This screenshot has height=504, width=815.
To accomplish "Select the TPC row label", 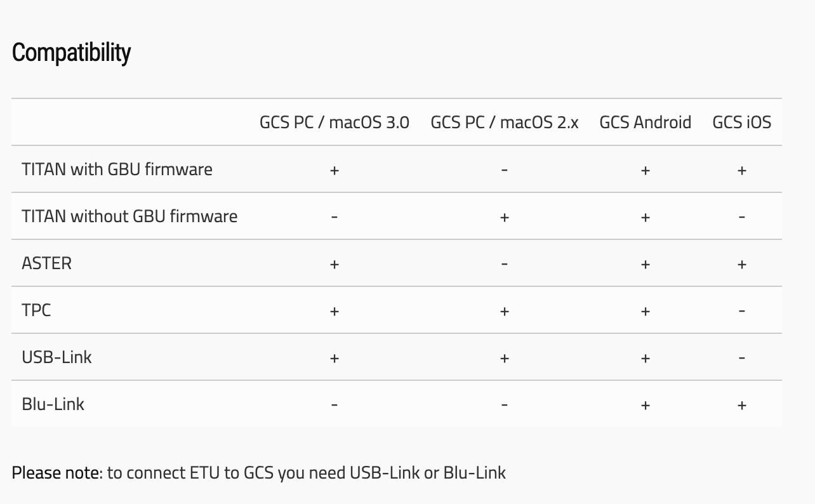I will pos(36,310).
